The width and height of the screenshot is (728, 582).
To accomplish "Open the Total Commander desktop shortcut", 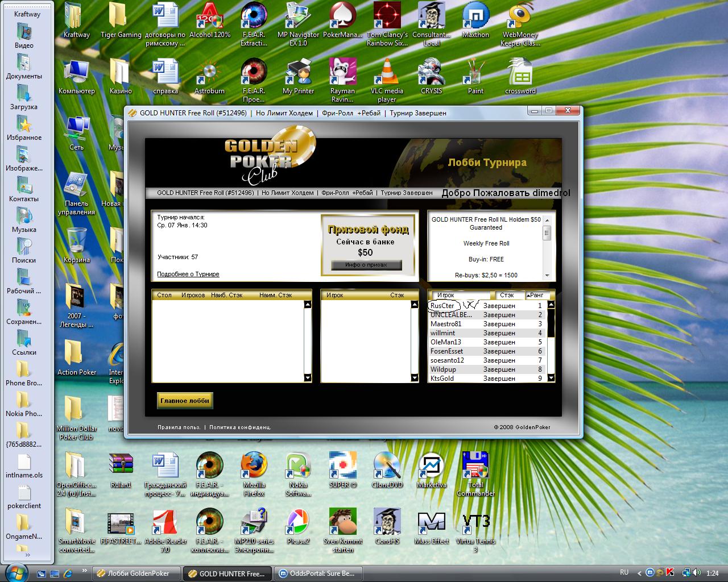I will [x=475, y=467].
